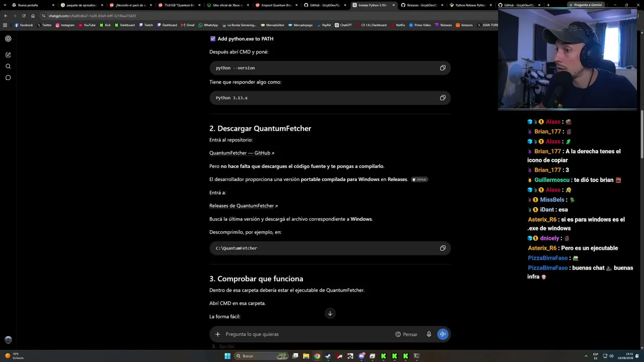Open the Pensar thinking mode selector
The image size is (644, 362).
pos(407,334)
